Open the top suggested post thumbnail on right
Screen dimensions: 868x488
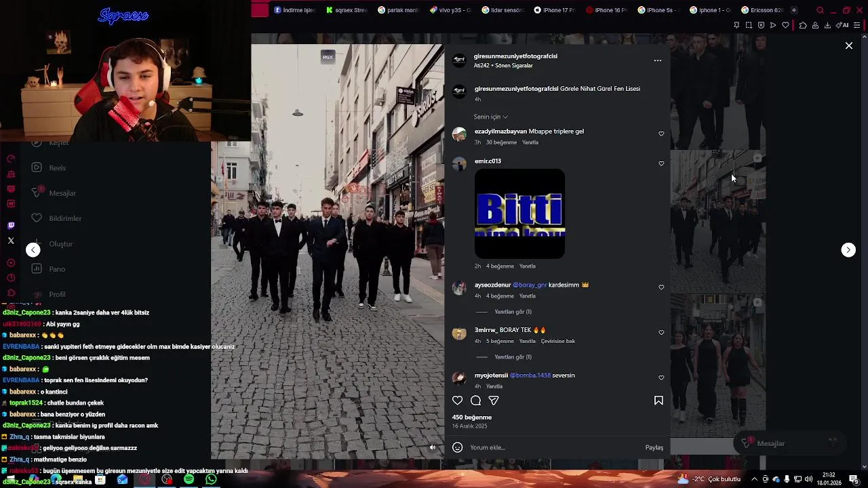click(x=718, y=91)
